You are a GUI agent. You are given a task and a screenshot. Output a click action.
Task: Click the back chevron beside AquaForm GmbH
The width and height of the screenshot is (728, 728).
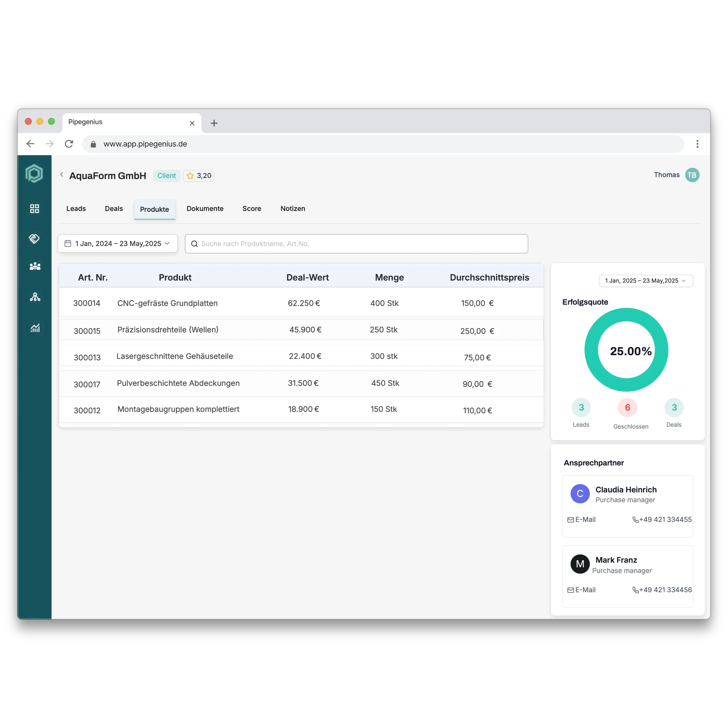pyautogui.click(x=62, y=174)
